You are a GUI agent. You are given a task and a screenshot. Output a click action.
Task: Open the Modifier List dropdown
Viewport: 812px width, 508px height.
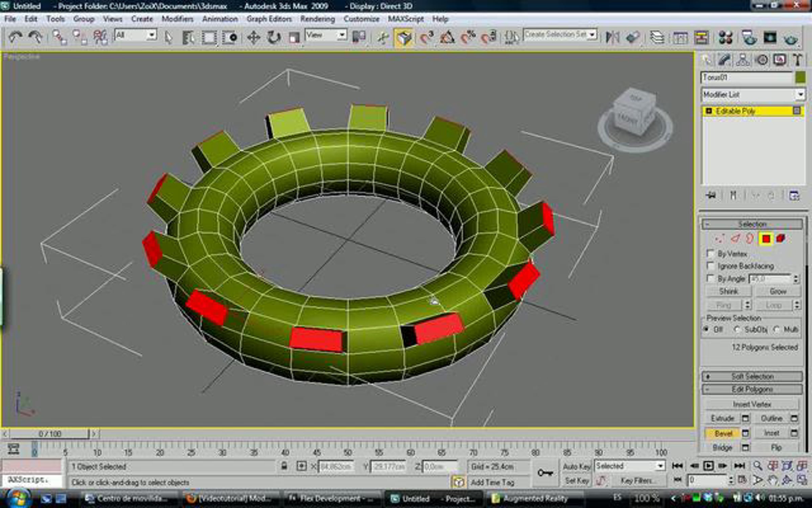point(753,94)
